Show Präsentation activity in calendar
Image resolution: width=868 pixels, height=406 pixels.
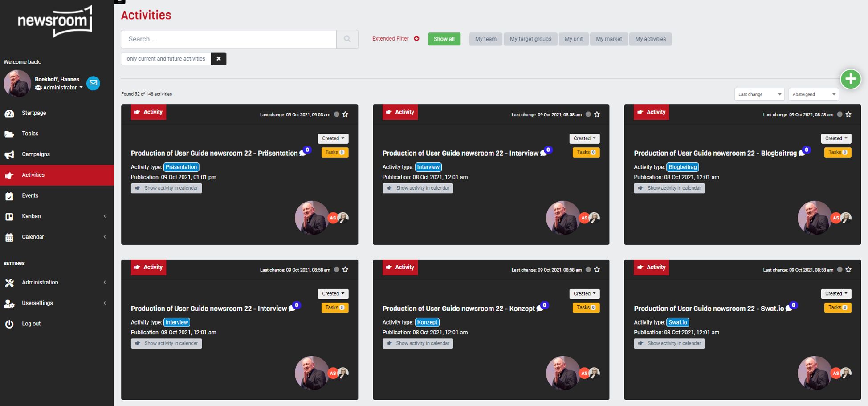click(x=166, y=188)
